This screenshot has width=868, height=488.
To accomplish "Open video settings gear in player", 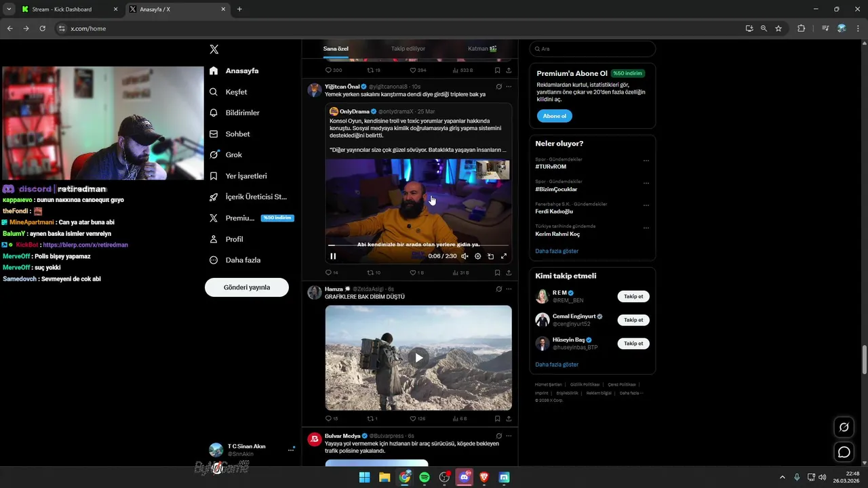I will pos(478,256).
